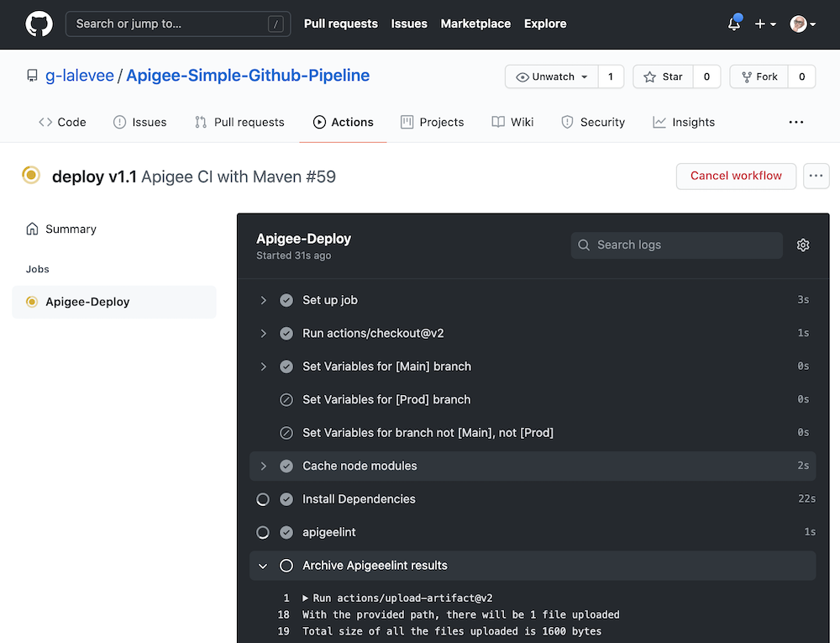The image size is (840, 643).
Task: Click Issues in the top navbar
Action: [x=409, y=24]
